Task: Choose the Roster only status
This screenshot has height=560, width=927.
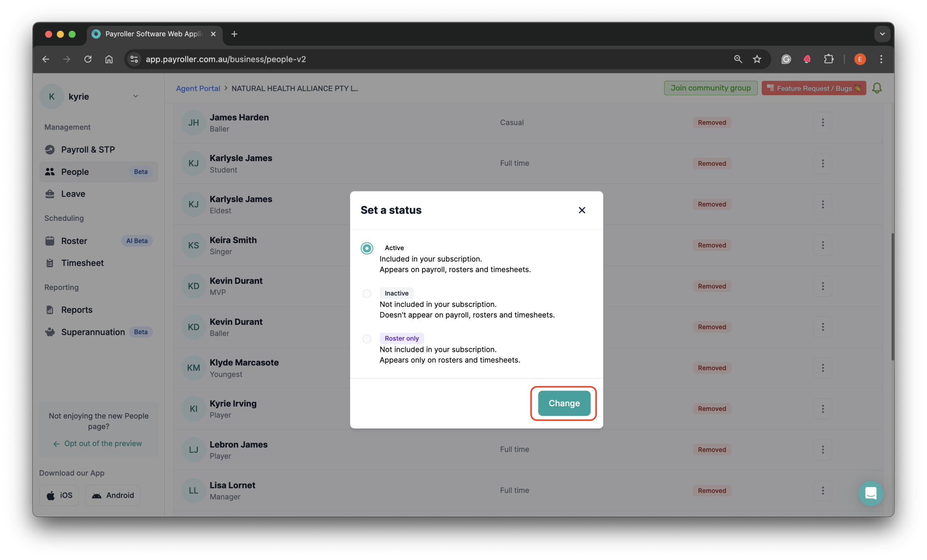Action: [x=367, y=339]
